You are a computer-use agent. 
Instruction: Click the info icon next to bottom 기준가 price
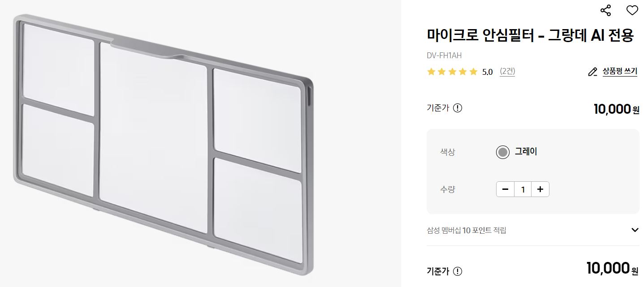coord(458,270)
